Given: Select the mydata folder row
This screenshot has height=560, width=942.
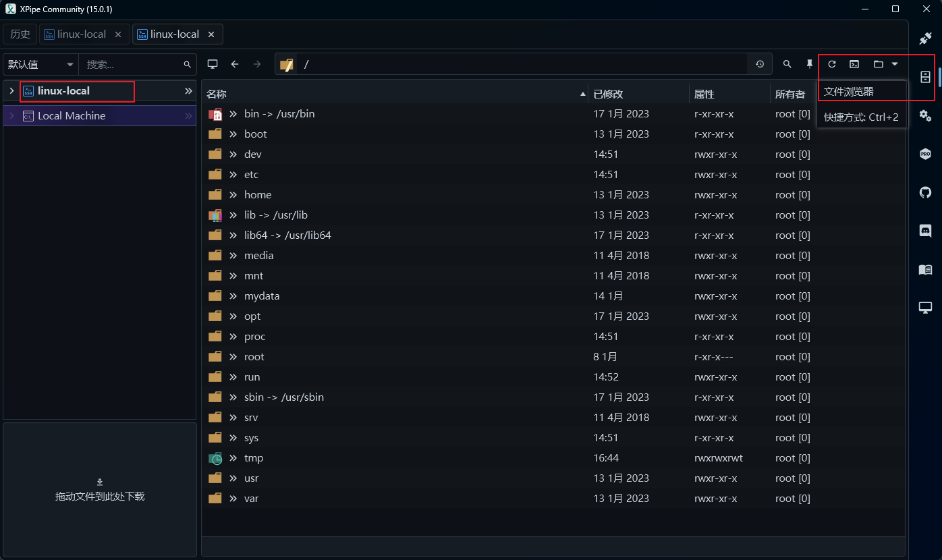Looking at the screenshot, I should pyautogui.click(x=553, y=296).
